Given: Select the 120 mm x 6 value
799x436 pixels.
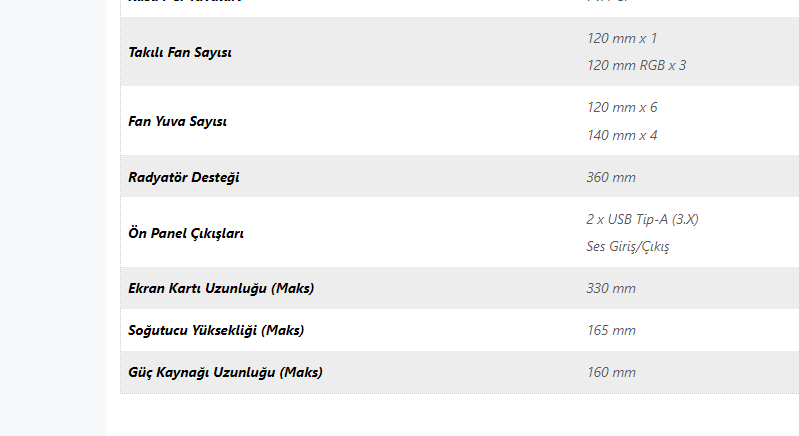Looking at the screenshot, I should click(x=622, y=107).
